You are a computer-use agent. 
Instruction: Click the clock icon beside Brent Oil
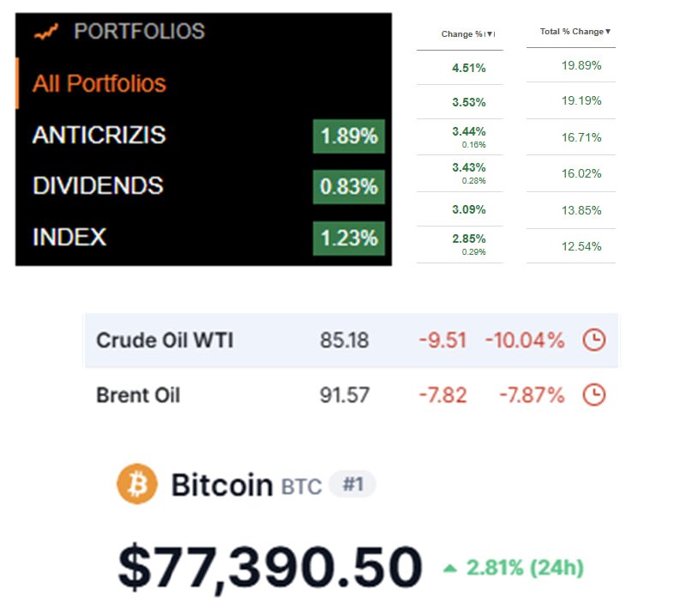click(593, 395)
